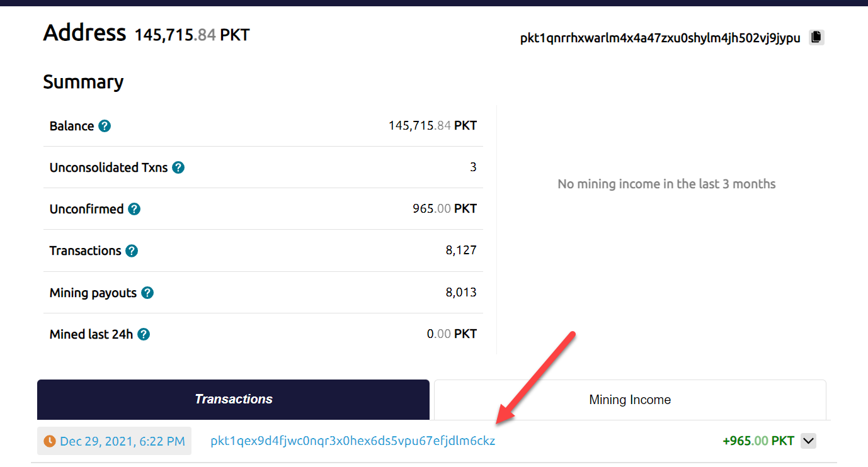Click the pkt1qnrrhxwarlm4x4a47 address text at top
Image resolution: width=868 pixels, height=467 pixels.
coord(660,38)
